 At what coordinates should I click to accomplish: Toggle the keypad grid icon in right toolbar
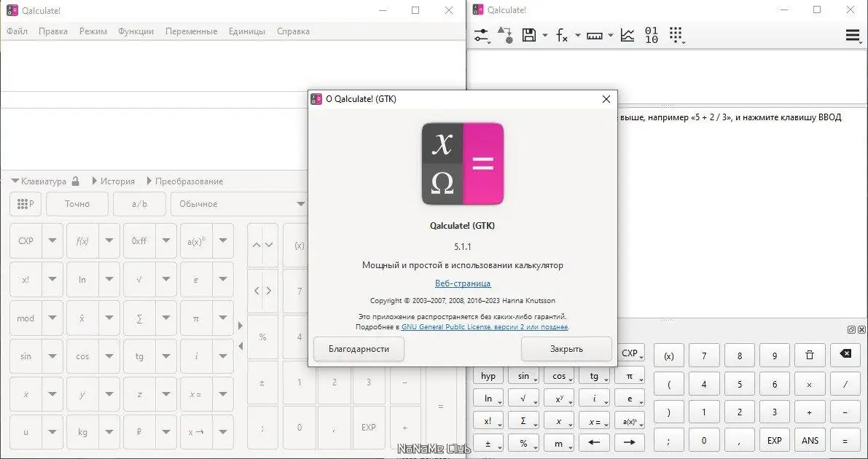coord(676,36)
